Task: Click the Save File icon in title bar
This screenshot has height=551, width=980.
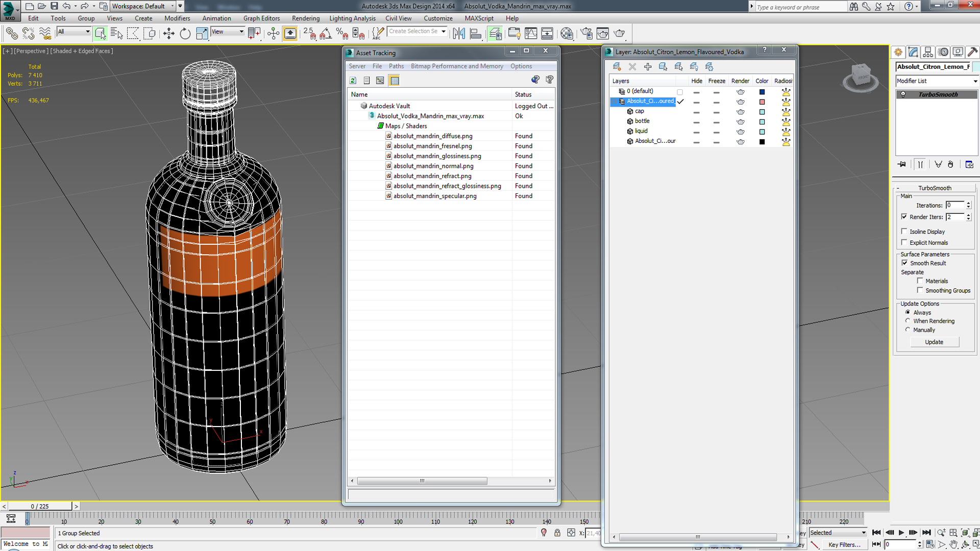Action: pyautogui.click(x=54, y=6)
